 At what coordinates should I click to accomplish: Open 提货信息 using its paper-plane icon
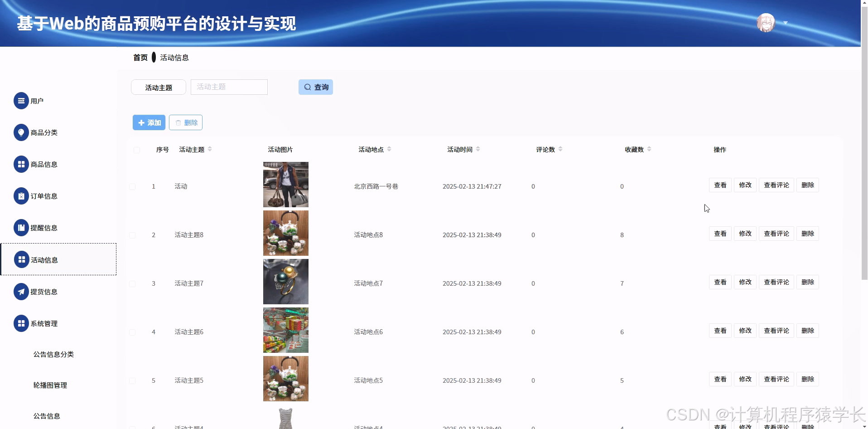pos(21,291)
